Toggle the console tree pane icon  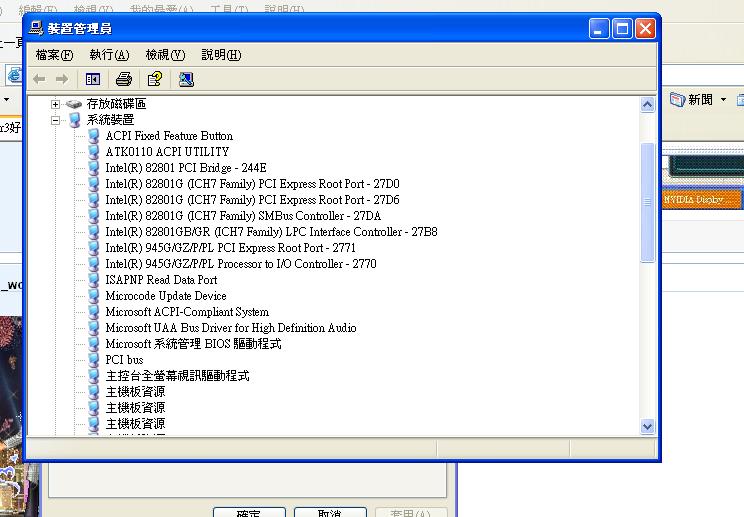point(93,79)
